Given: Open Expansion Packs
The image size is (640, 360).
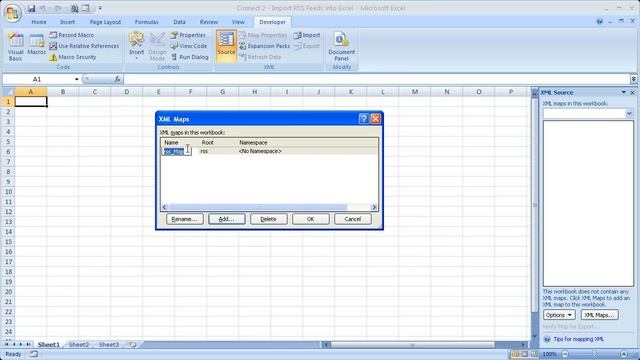Looking at the screenshot, I should click(264, 46).
